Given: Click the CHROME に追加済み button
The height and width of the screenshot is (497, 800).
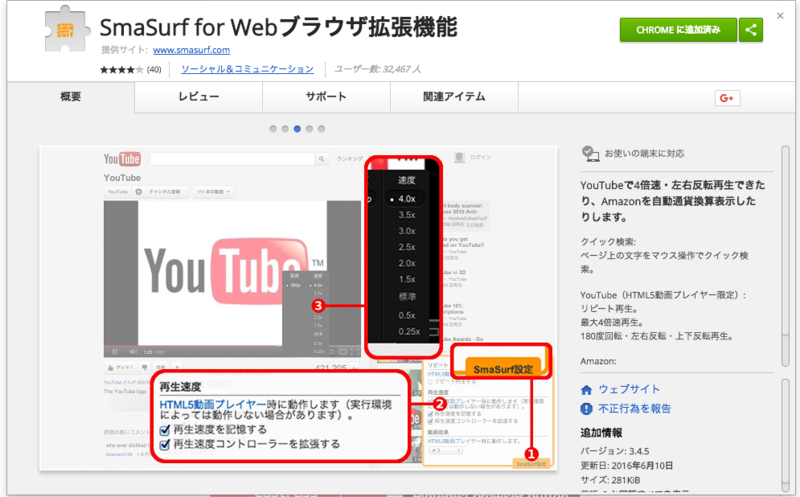Looking at the screenshot, I should (x=678, y=30).
